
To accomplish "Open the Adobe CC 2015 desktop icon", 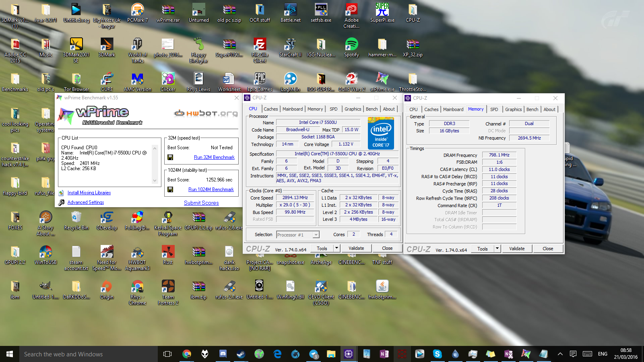I will (15, 50).
